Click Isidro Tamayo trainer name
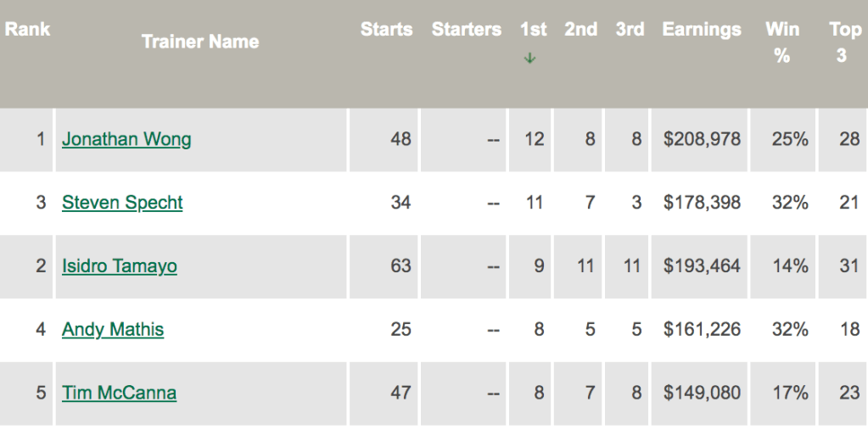Screen dimensions: 868x430 click(120, 266)
